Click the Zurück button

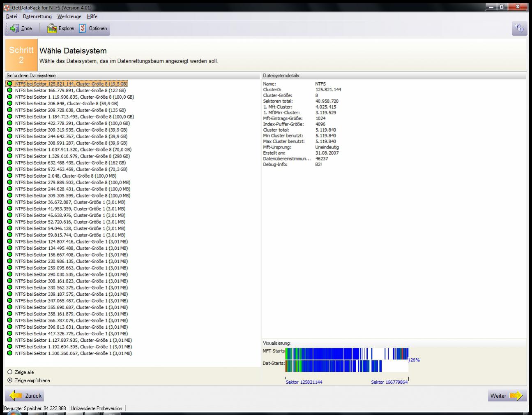click(x=25, y=396)
